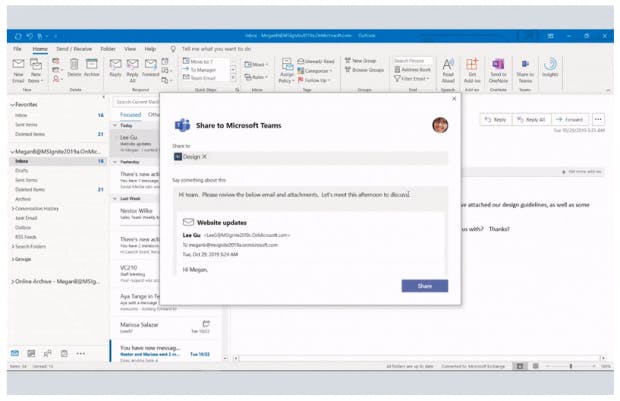Click Share button in Teams dialog
620x401 pixels.
(425, 286)
